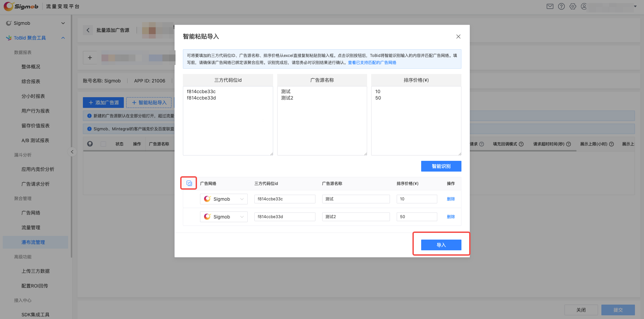
Task: Expand the Sigmob sidebar menu
Action: point(63,23)
